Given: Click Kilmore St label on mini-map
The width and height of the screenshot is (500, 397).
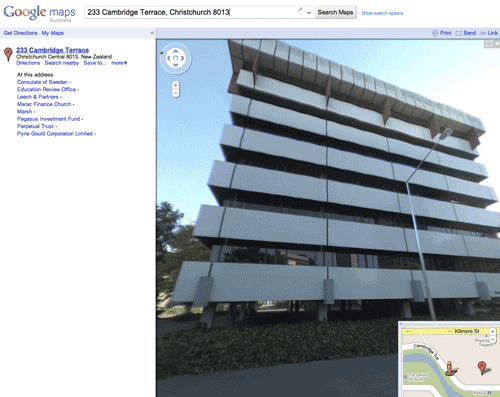Looking at the screenshot, I should (466, 331).
